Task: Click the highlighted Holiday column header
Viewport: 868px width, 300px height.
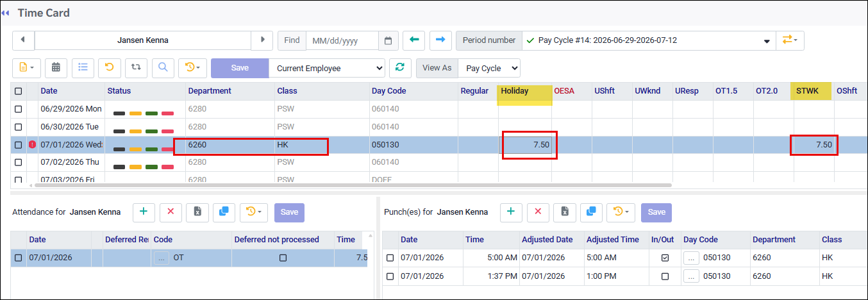Action: 524,91
